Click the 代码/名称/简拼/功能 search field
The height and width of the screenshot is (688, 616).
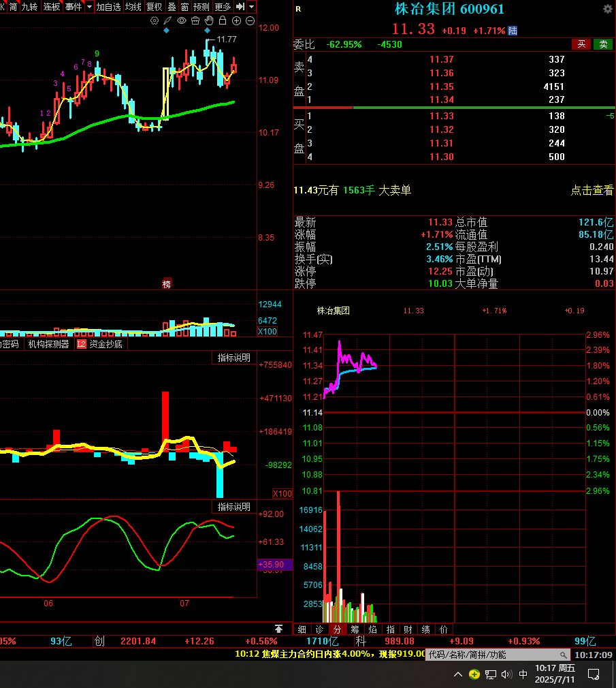point(497,655)
